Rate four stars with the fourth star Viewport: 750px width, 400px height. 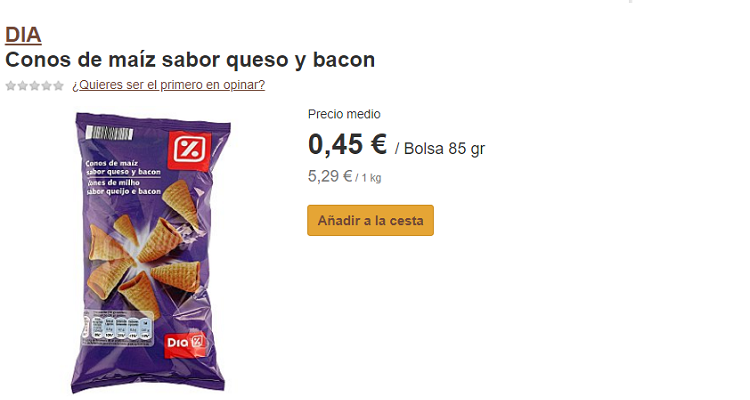click(46, 86)
